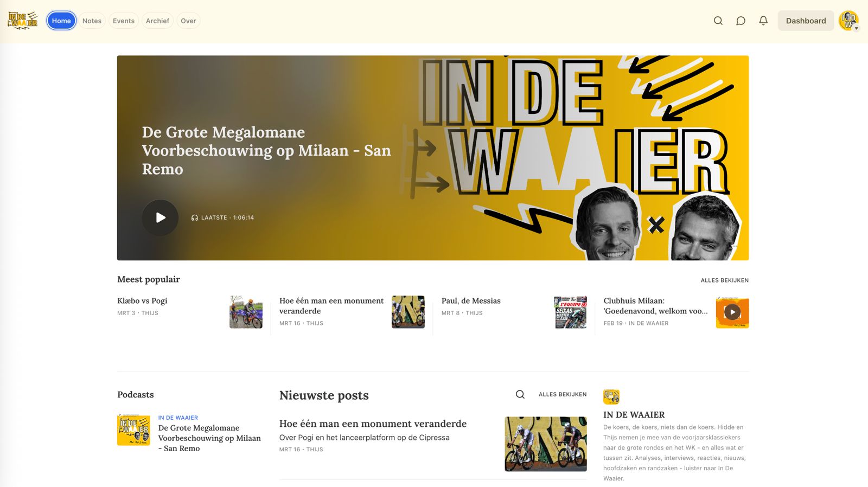The height and width of the screenshot is (487, 868).
Task: Open the podcast cover in Podcasts section
Action: pyautogui.click(x=133, y=430)
